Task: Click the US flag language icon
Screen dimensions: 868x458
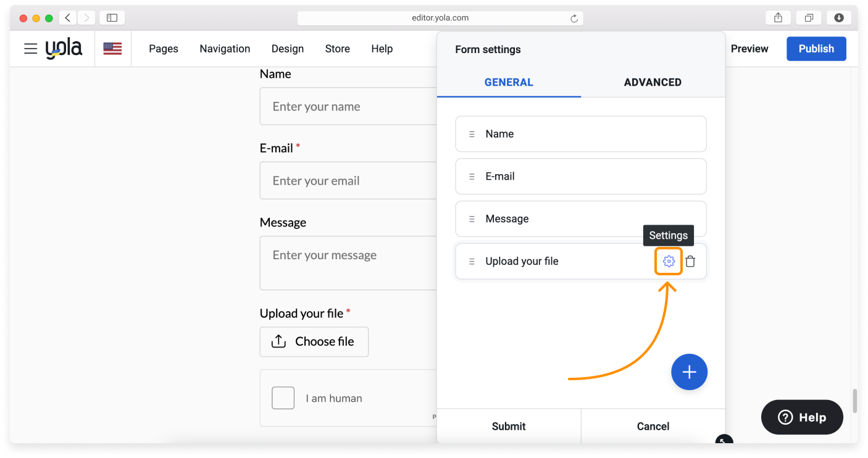Action: coord(112,49)
